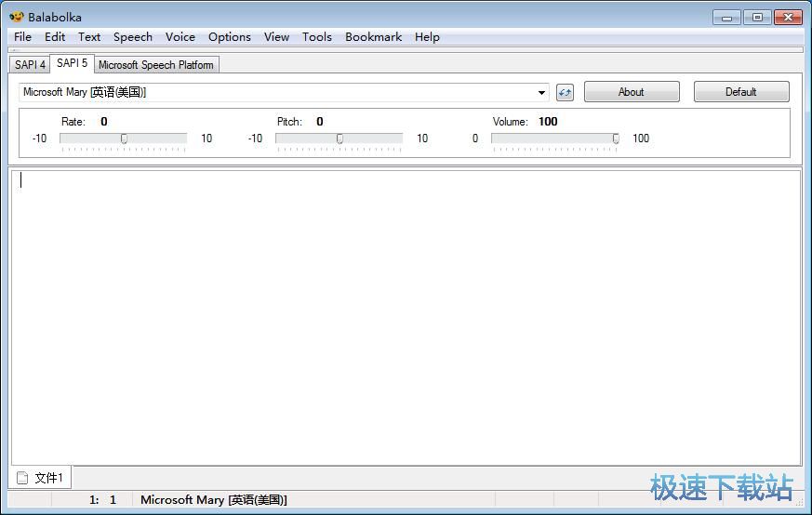Minimize the Balabolka window

(726, 18)
